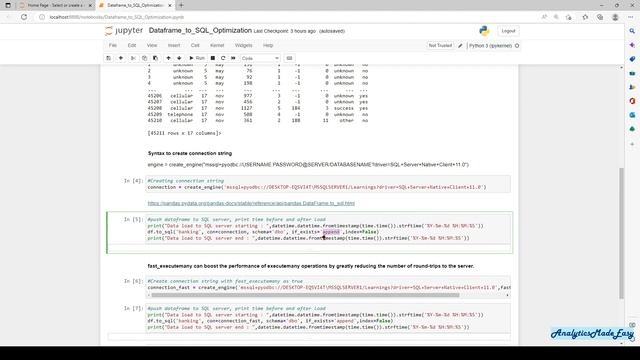The image size is (640, 360).
Task: Open the sidebar Office icon
Action: 632,101
